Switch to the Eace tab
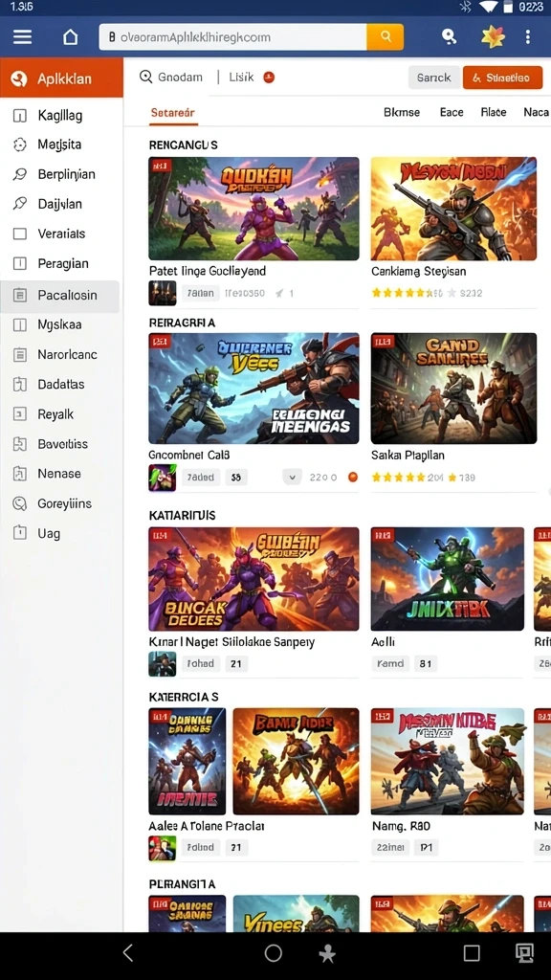Viewport: 551px width, 980px height. [452, 113]
